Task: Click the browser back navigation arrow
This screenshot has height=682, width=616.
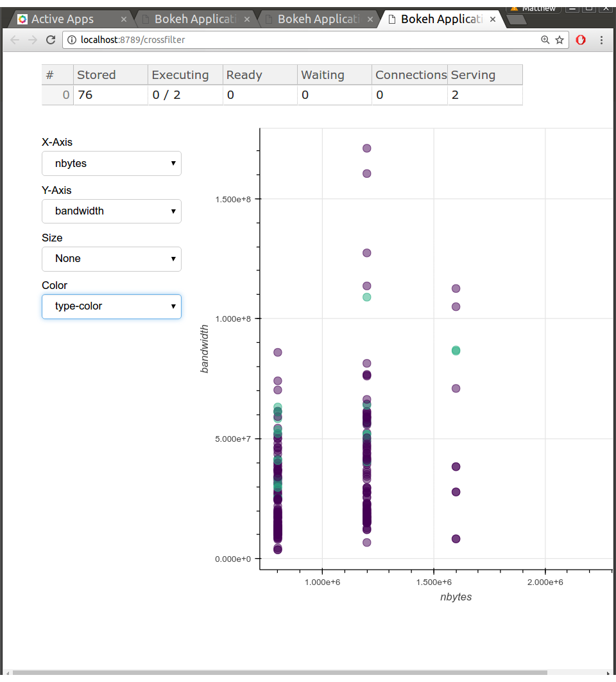Action: click(14, 40)
